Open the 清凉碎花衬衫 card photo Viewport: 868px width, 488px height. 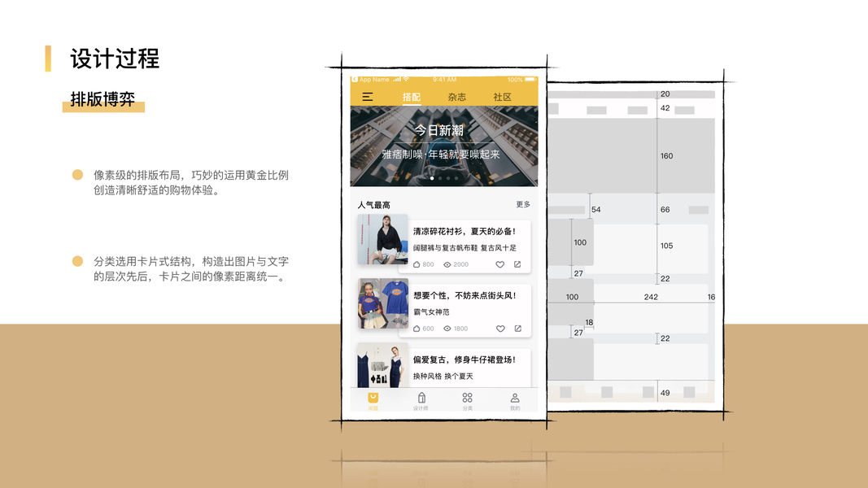pos(382,240)
